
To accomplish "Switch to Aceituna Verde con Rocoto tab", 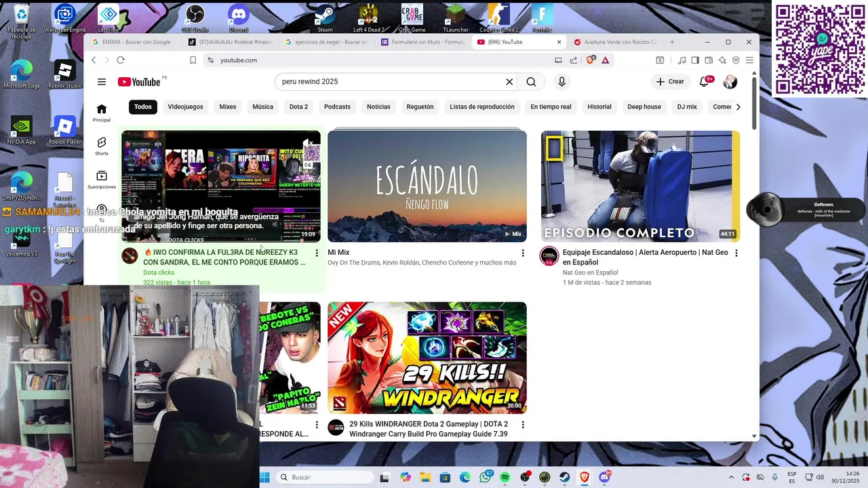I will click(x=616, y=42).
